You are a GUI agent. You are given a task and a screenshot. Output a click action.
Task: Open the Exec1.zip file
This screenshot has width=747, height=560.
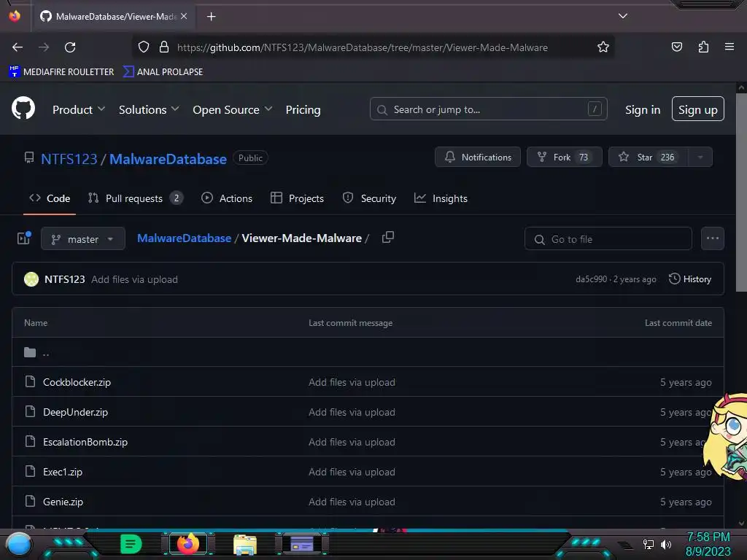(x=63, y=472)
